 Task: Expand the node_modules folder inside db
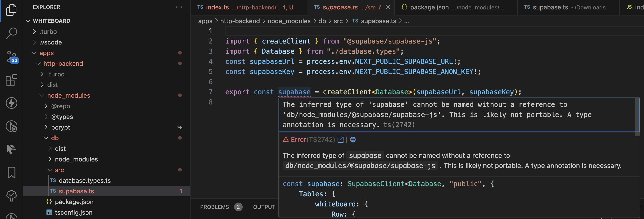[x=50, y=159]
